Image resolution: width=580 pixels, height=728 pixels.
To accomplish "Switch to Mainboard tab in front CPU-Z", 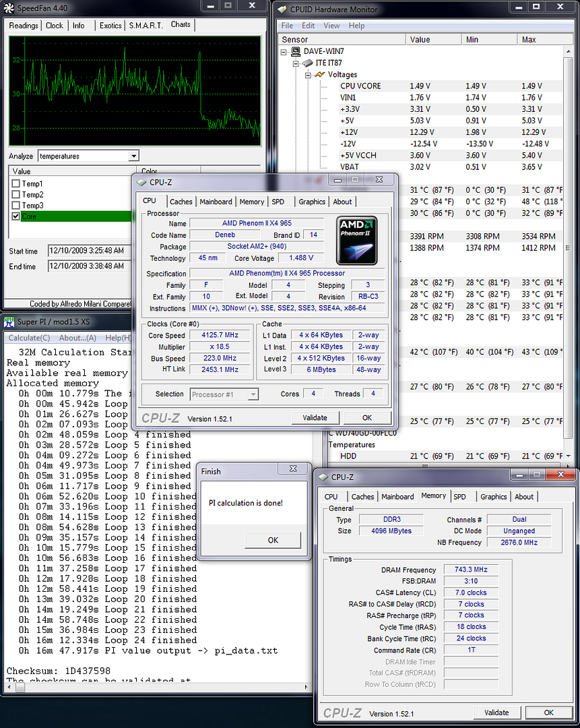I will [x=216, y=202].
